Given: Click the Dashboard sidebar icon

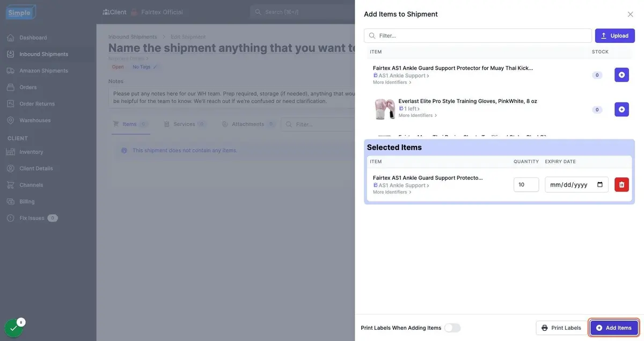Looking at the screenshot, I should tap(10, 38).
